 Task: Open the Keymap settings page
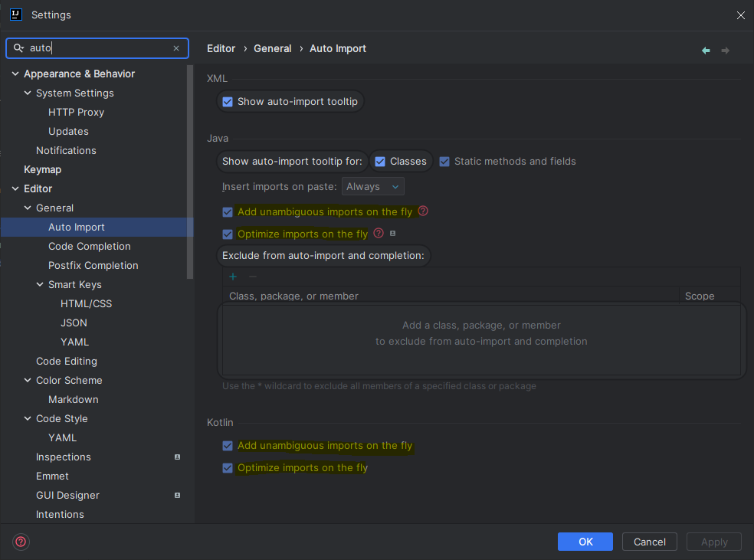click(42, 169)
